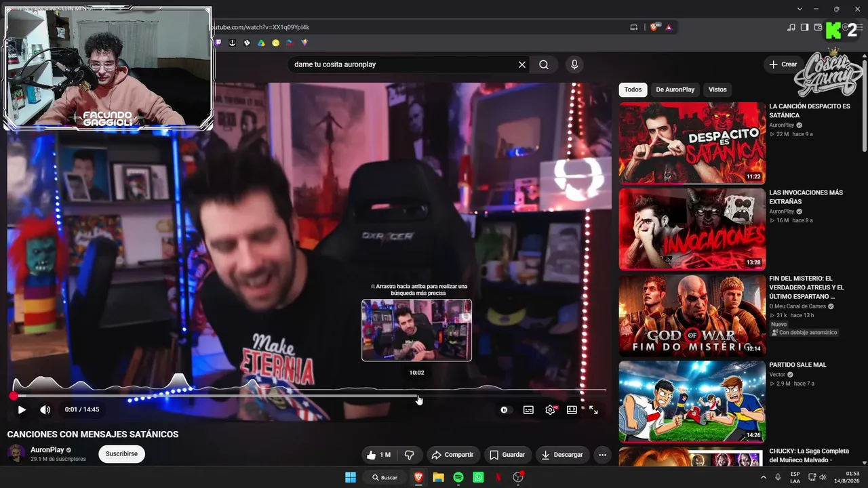Dislike the video with thumbs down
Image resolution: width=868 pixels, height=488 pixels.
click(409, 455)
